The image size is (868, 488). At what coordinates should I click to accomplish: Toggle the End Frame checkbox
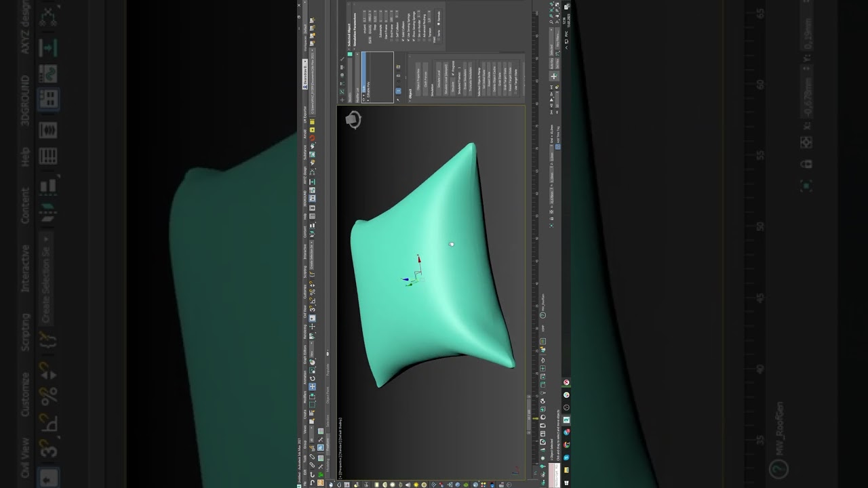(391, 40)
